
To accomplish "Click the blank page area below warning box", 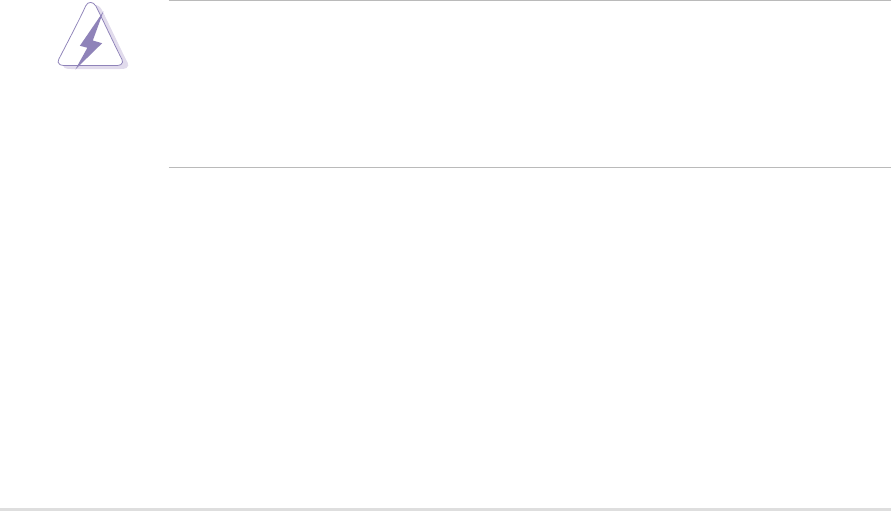I will click(446, 338).
